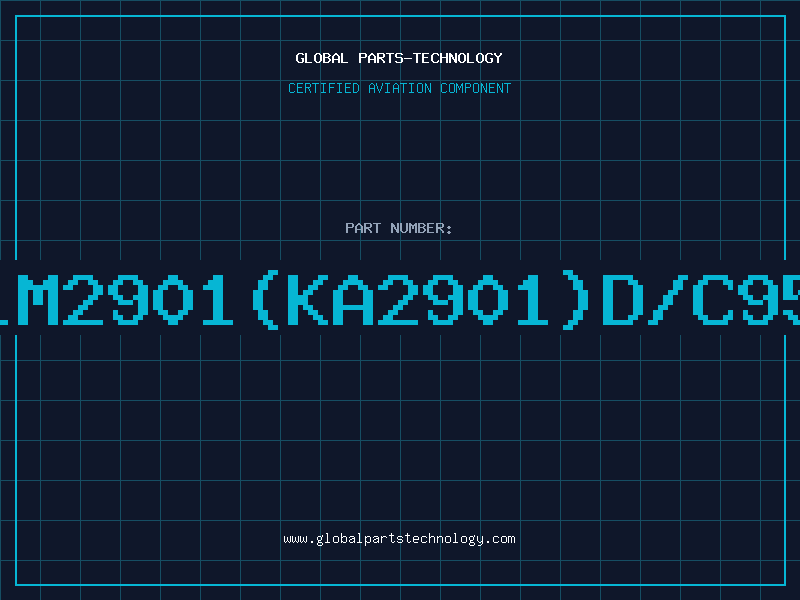Click the closing parenthesis in part number
This screenshot has height=600, width=800.
576,299
